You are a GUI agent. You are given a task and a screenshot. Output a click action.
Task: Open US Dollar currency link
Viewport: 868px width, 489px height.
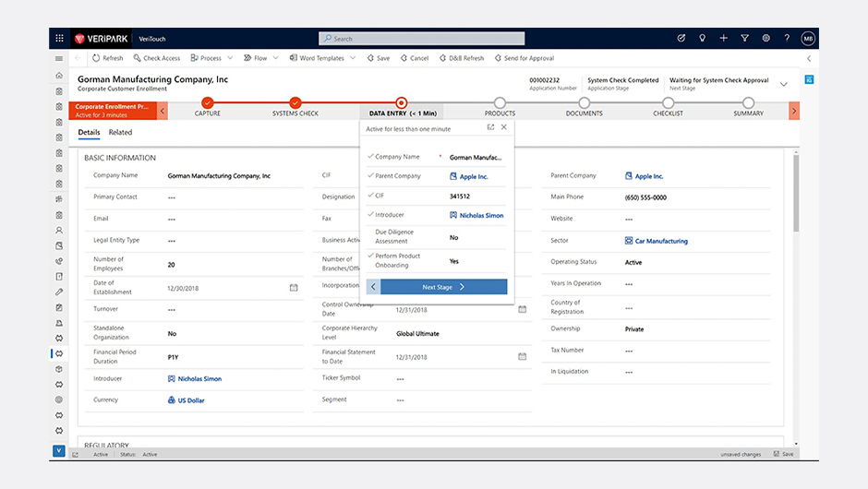coord(190,400)
